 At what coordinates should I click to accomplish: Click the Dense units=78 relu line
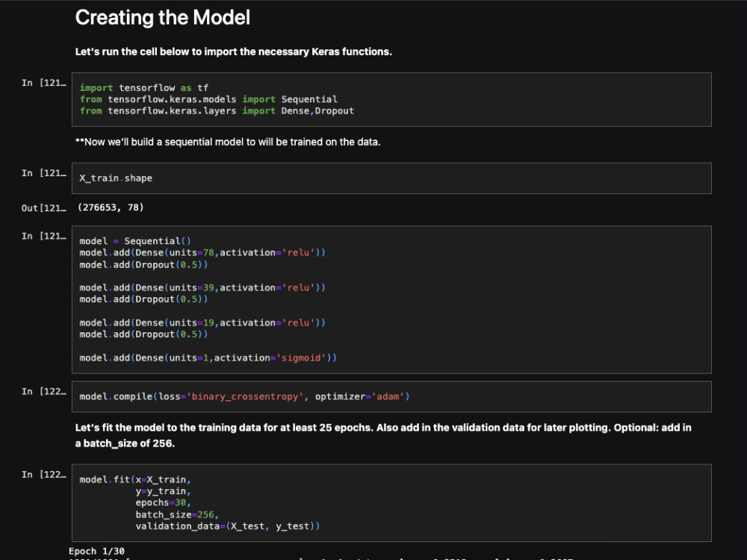click(x=202, y=252)
